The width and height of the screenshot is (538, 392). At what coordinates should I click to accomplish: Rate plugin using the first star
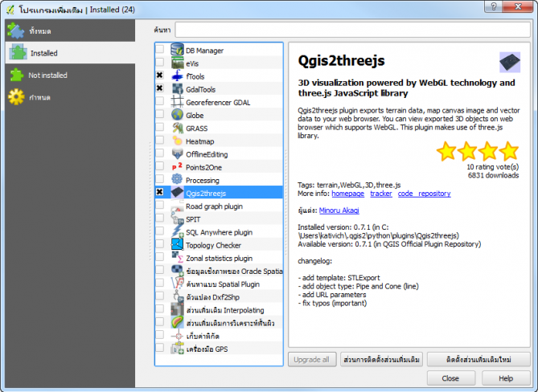pyautogui.click(x=446, y=151)
